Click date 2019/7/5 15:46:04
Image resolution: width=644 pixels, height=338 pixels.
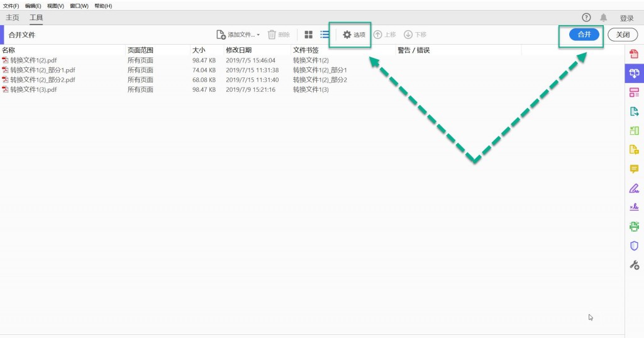(250, 60)
